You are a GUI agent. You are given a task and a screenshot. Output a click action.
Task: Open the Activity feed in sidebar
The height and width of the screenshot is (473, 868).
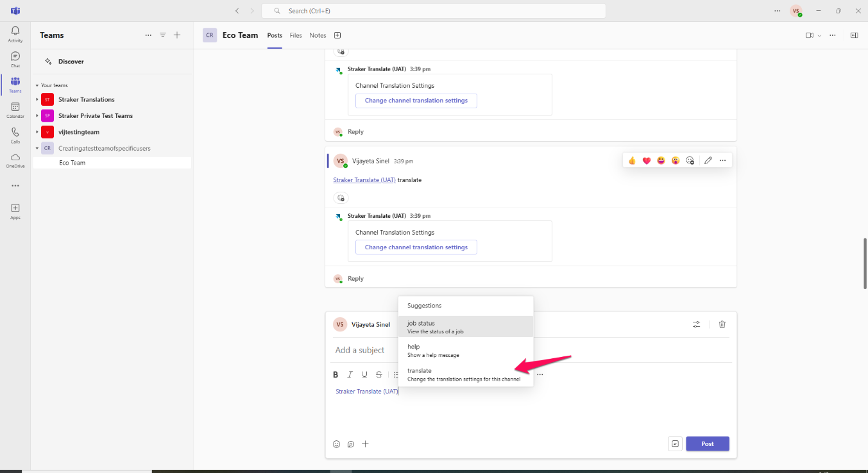coord(15,35)
